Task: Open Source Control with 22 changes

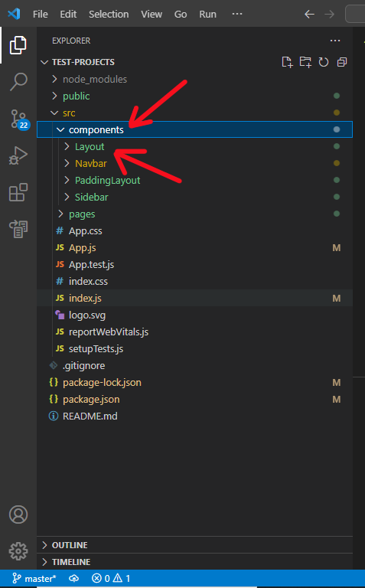Action: [x=18, y=119]
